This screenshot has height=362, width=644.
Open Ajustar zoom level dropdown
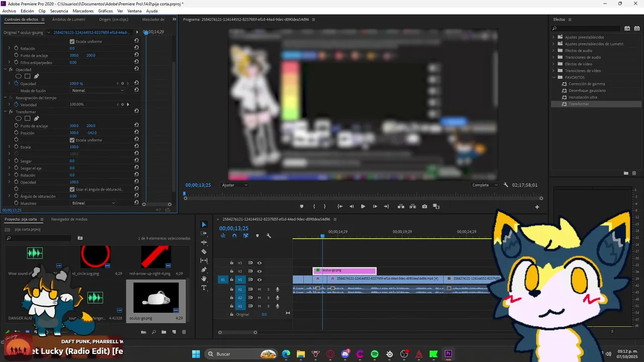click(x=235, y=185)
